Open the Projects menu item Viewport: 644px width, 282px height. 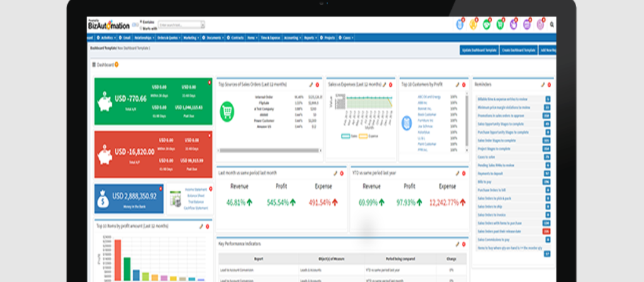tap(327, 37)
